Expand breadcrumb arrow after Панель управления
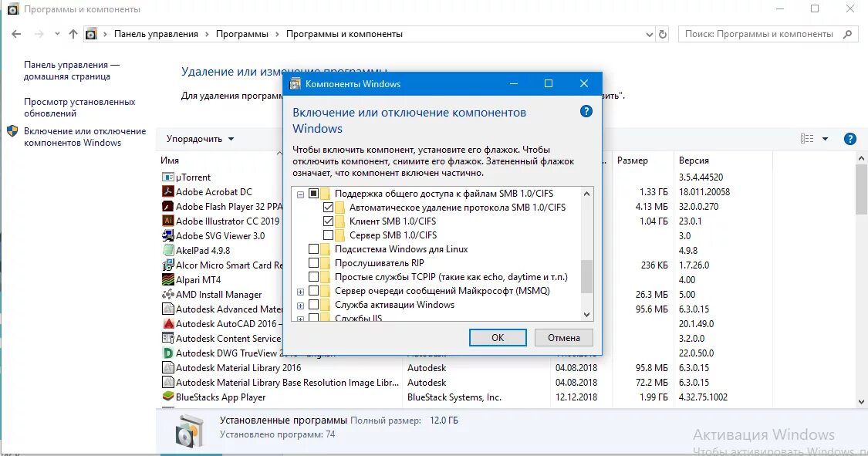The image size is (868, 456). point(207,34)
